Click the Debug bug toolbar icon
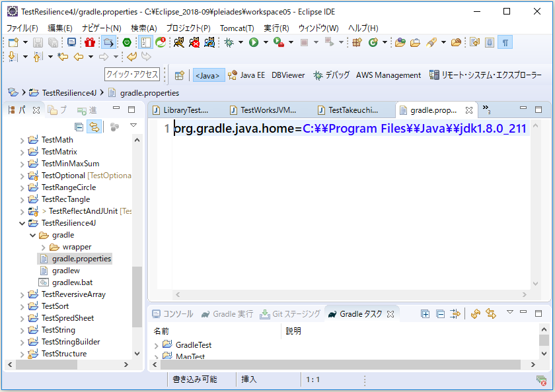Image resolution: width=555 pixels, height=392 pixels. coord(229,42)
